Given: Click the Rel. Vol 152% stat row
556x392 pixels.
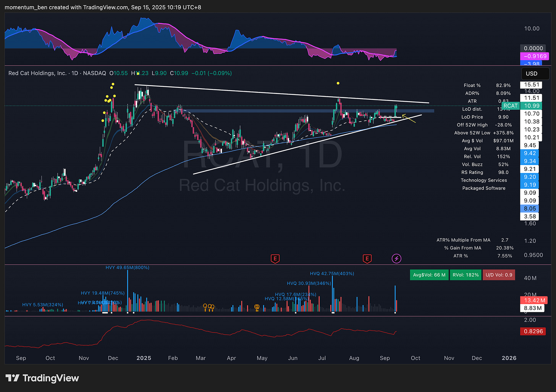Looking at the screenshot, I should coord(486,157).
